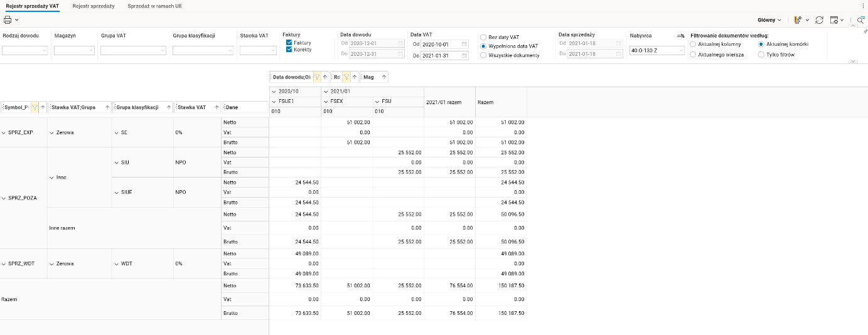Select Bez daty VAT radio

pos(483,37)
